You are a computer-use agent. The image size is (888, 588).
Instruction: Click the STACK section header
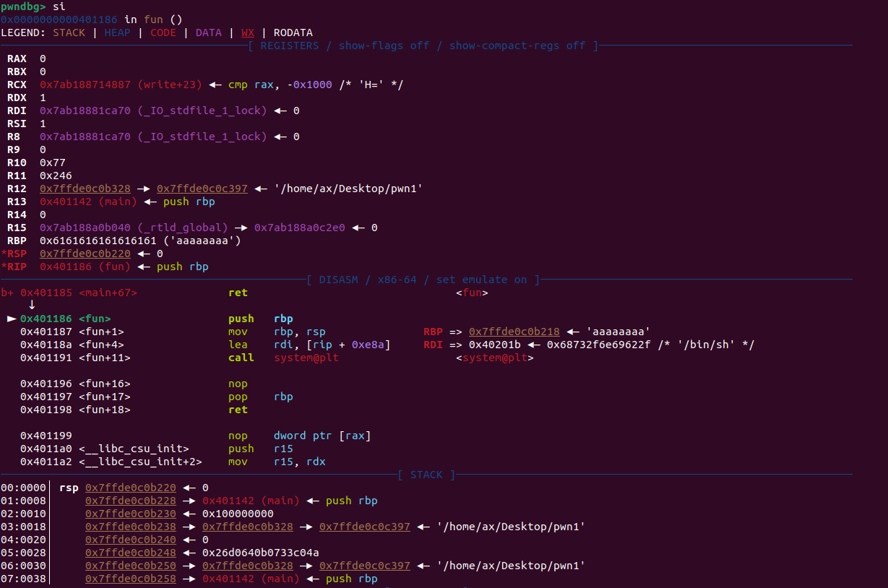click(426, 475)
